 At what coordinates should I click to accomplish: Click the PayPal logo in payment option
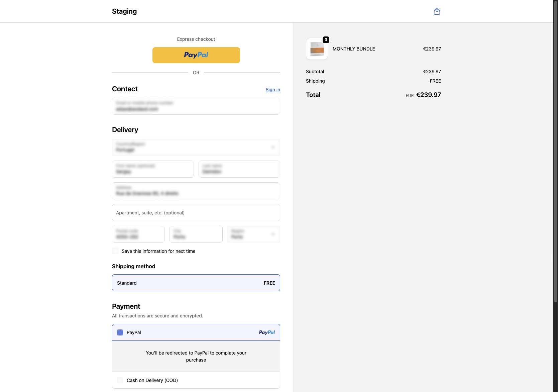point(266,332)
